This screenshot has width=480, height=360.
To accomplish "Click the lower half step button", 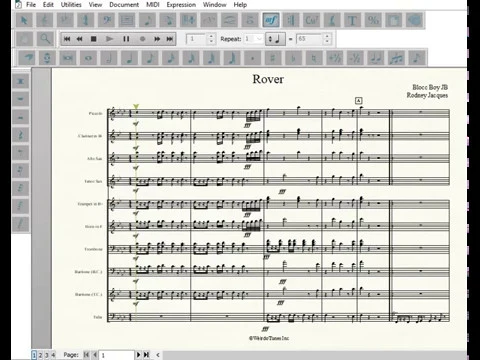I will pos(355,58).
